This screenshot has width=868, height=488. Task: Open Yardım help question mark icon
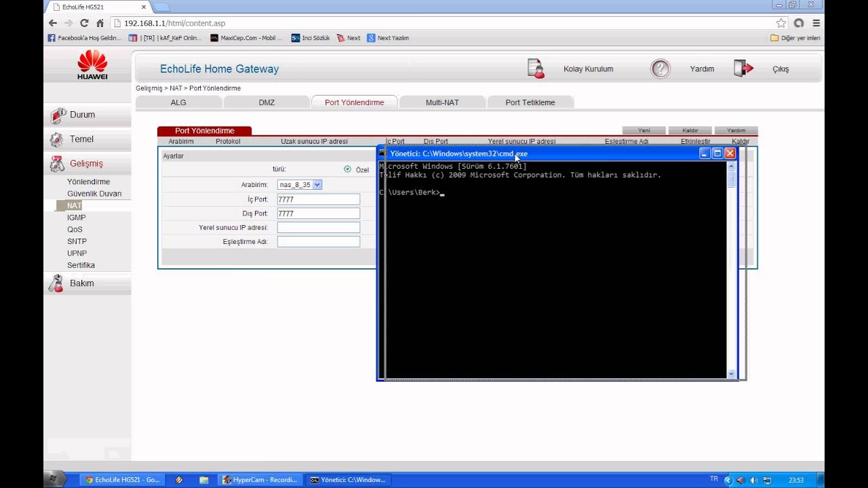tap(660, 68)
